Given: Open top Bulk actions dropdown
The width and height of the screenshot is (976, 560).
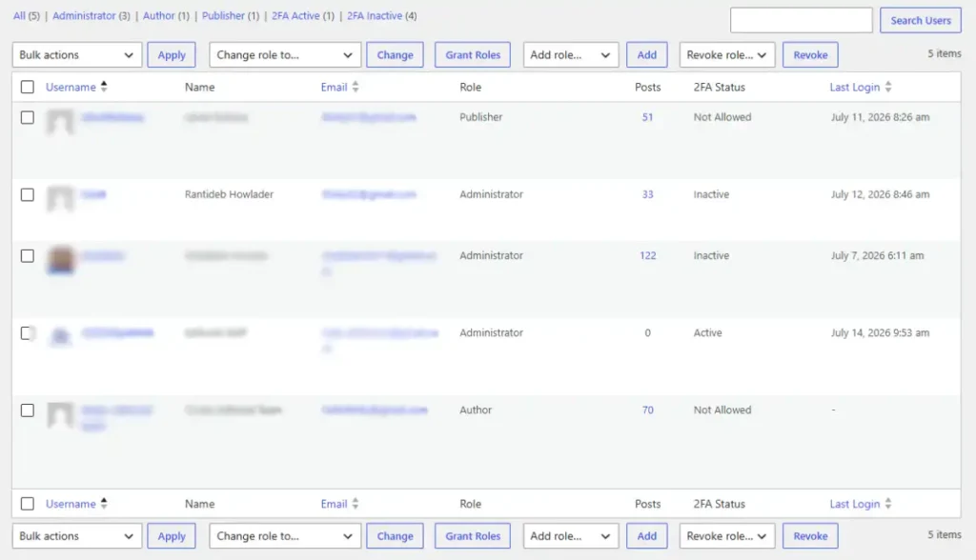Looking at the screenshot, I should pyautogui.click(x=77, y=54).
